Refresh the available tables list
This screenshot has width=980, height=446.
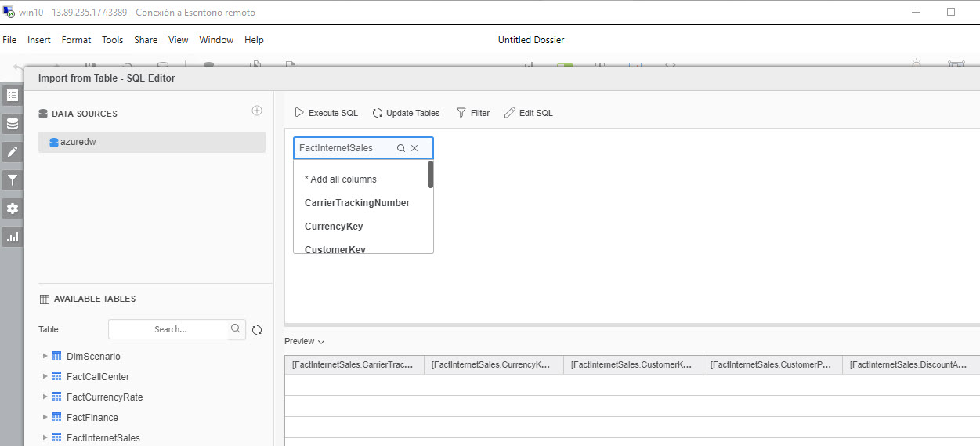click(257, 330)
